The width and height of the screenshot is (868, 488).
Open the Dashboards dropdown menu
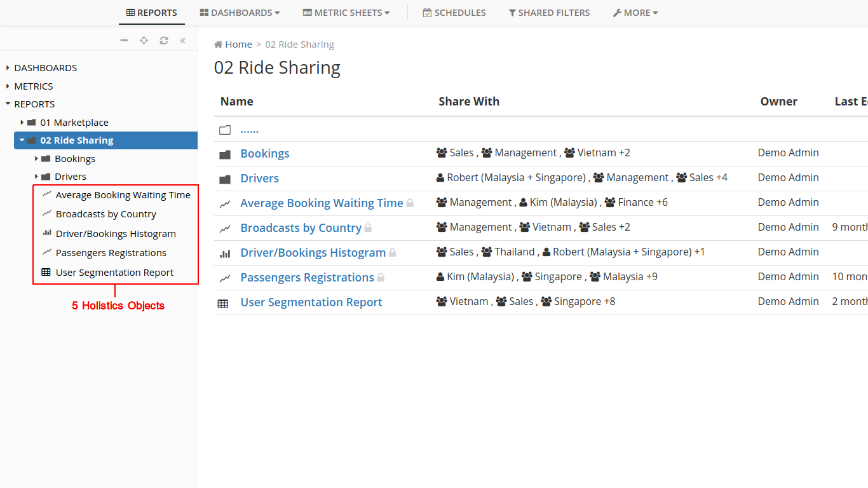(240, 13)
